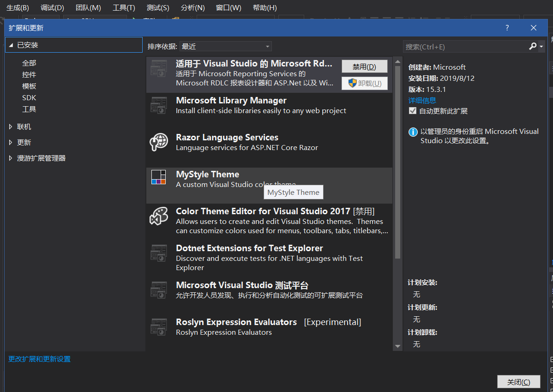The image size is (553, 392).
Task: Click the Microsoft Rdlc extension icon
Action: point(159,68)
